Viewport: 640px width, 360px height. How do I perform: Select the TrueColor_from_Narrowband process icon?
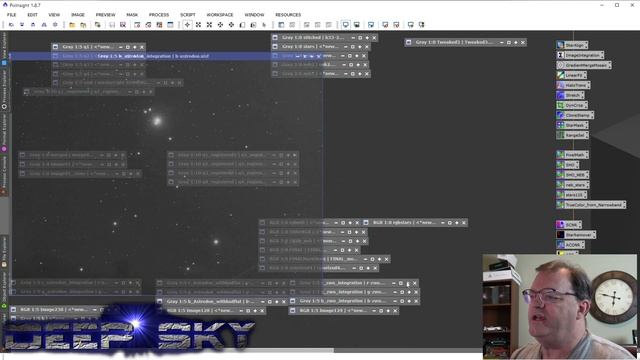[x=591, y=204]
